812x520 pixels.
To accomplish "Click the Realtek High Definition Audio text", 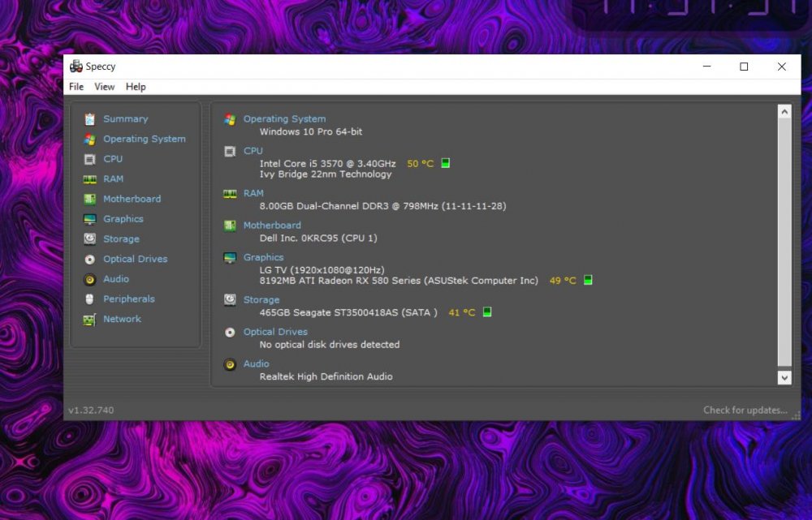I will pos(326,376).
